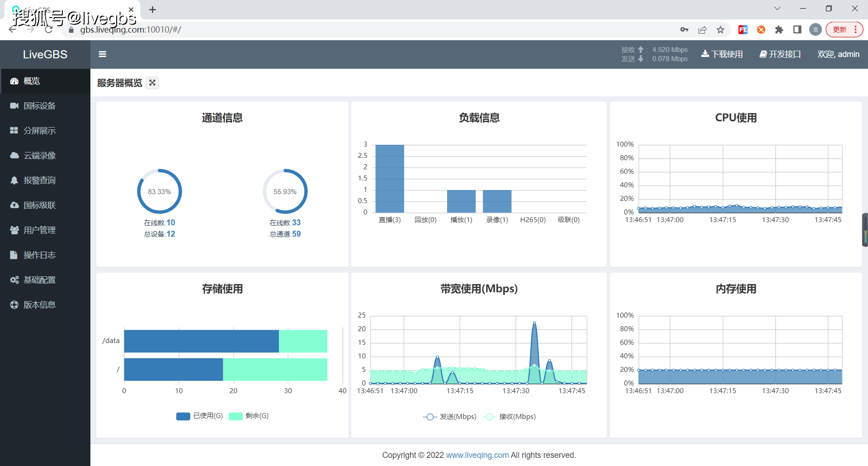
Task: Open 国标级联 sidebar item
Action: coord(45,205)
